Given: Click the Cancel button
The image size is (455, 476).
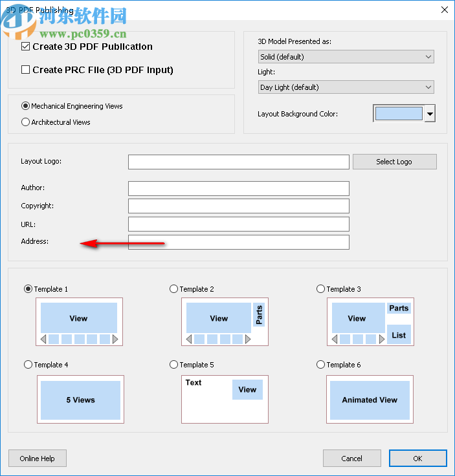Looking at the screenshot, I should pos(351,458).
